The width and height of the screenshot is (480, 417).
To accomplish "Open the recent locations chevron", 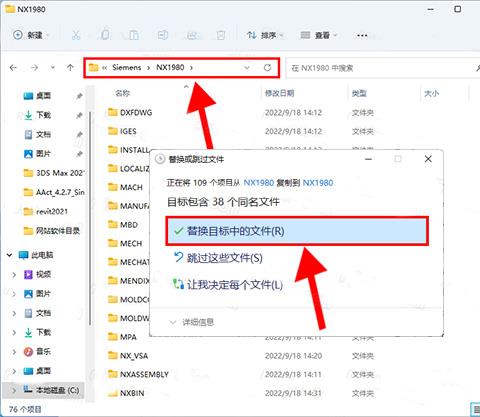I will 53,68.
